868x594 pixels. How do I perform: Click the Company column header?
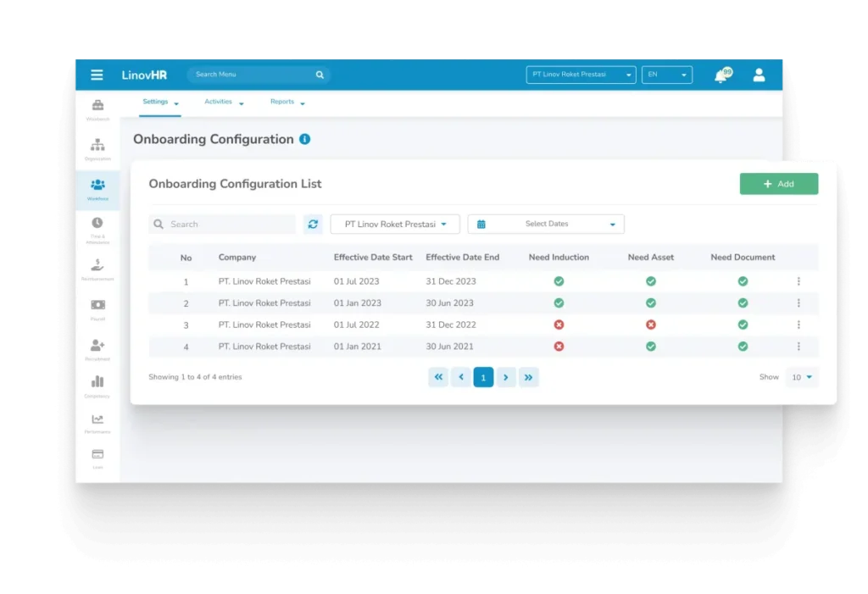coord(237,258)
